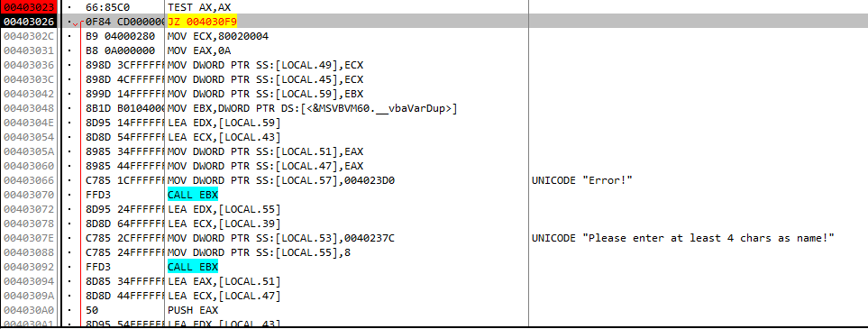Screen dimensions: 868x329
Task: Click the TEST AX,AX instruction
Action: [x=197, y=7]
